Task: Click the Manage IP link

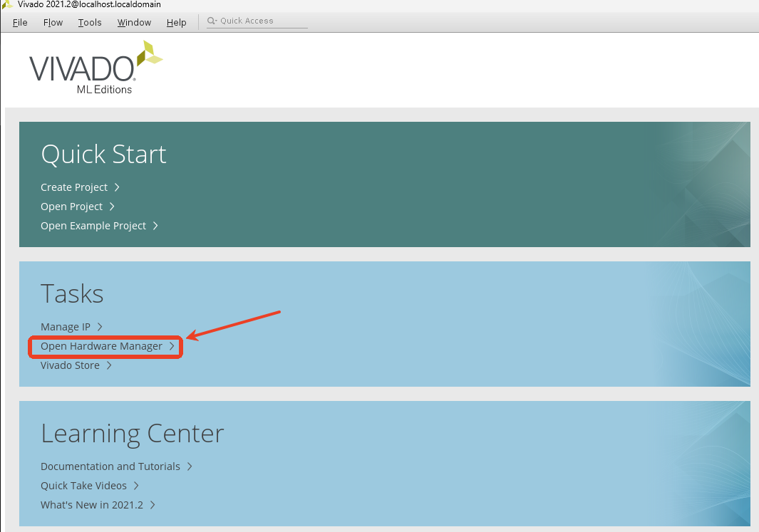Action: click(x=66, y=327)
